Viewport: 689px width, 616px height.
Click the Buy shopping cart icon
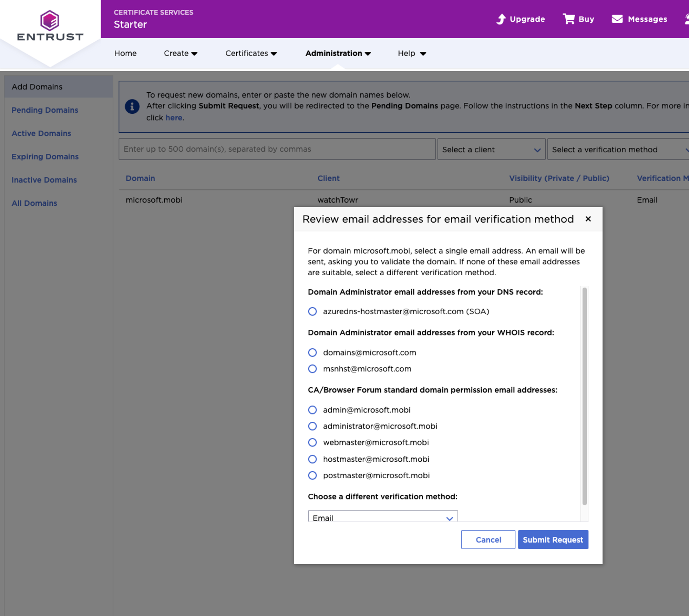(x=568, y=19)
